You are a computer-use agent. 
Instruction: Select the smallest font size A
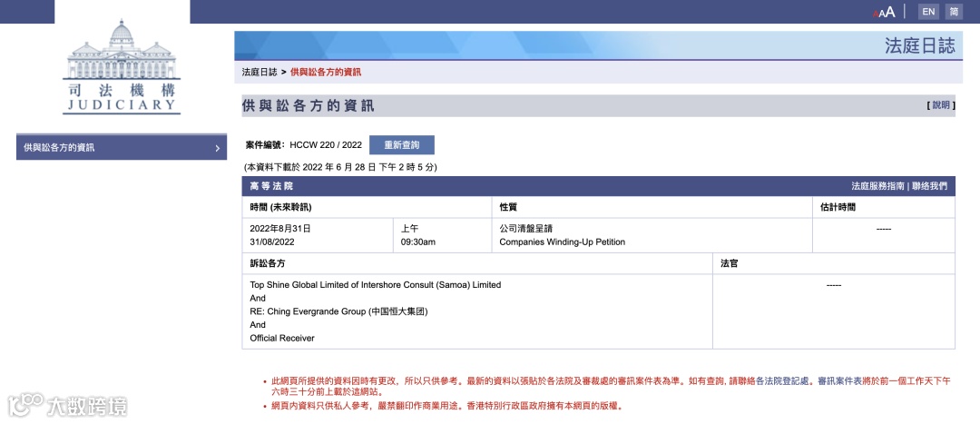[x=875, y=14]
